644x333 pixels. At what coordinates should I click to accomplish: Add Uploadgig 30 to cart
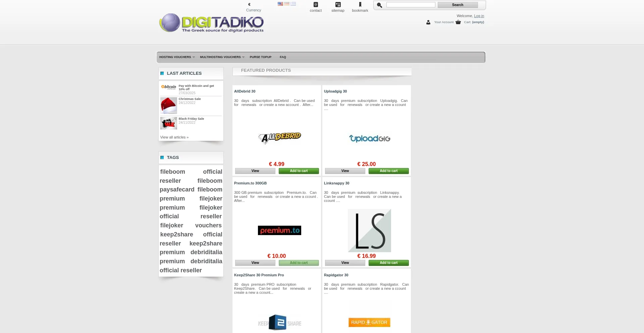pos(388,171)
